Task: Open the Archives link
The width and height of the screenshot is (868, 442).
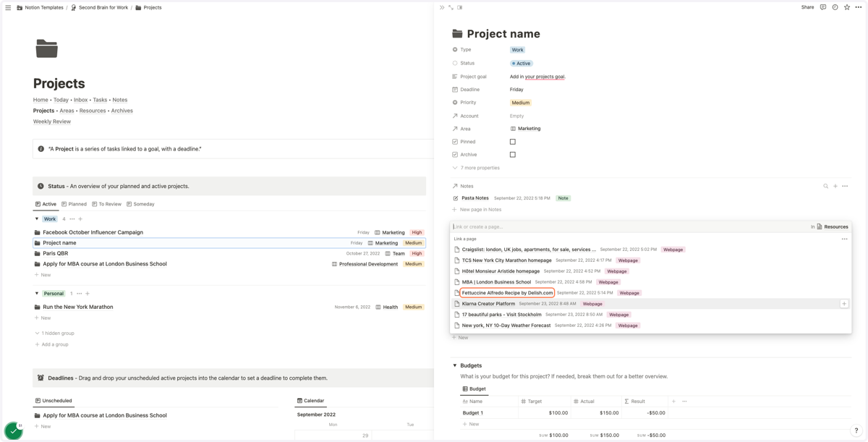Action: pos(122,111)
